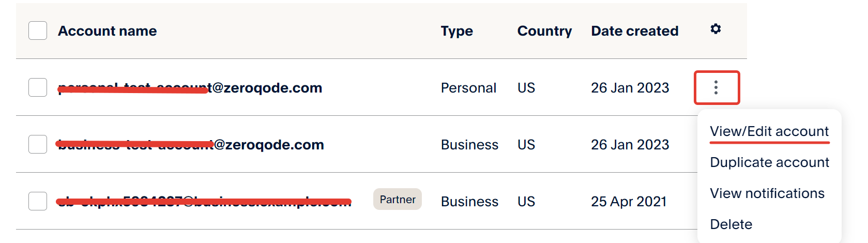Click the 25 Apr 2021 date cell

(x=629, y=202)
